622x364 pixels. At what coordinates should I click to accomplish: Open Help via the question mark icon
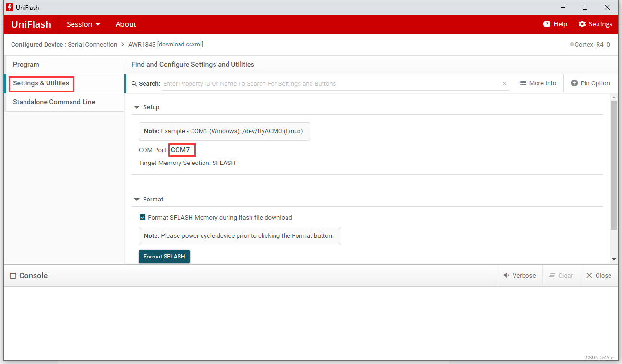tap(547, 24)
